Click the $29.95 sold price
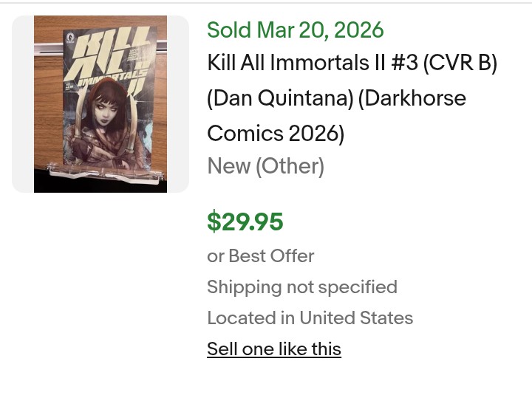 (245, 222)
